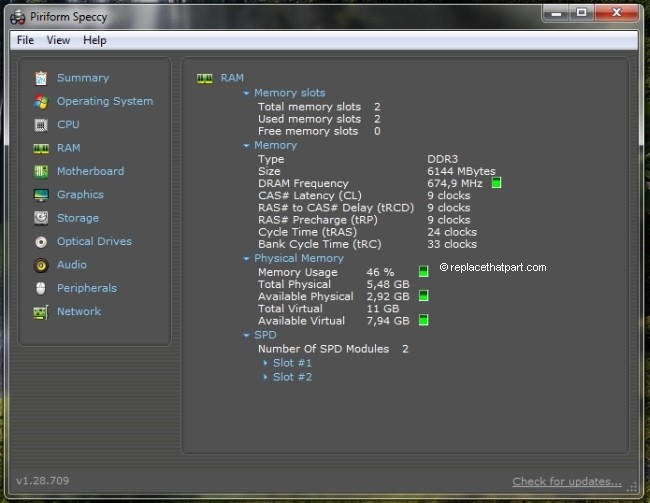This screenshot has width=650, height=503.
Task: Click the green indicator beside Available Virtual
Action: [x=423, y=320]
